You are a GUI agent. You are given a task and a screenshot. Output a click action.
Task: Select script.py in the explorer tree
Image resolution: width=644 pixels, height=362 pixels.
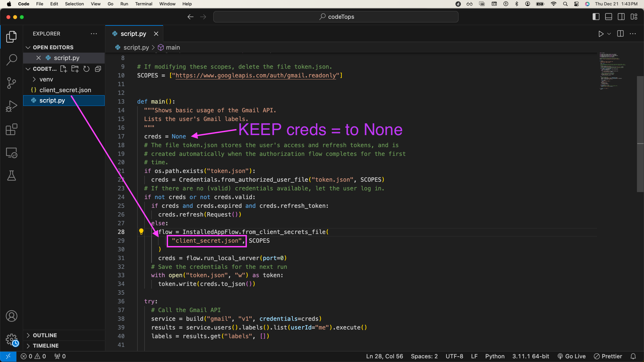[64, 101]
